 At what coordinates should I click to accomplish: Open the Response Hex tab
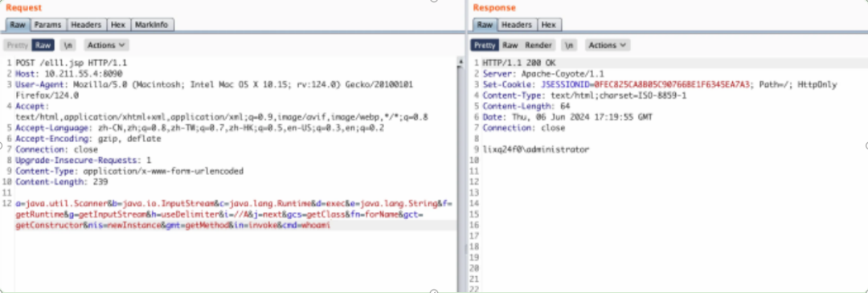[x=549, y=25]
